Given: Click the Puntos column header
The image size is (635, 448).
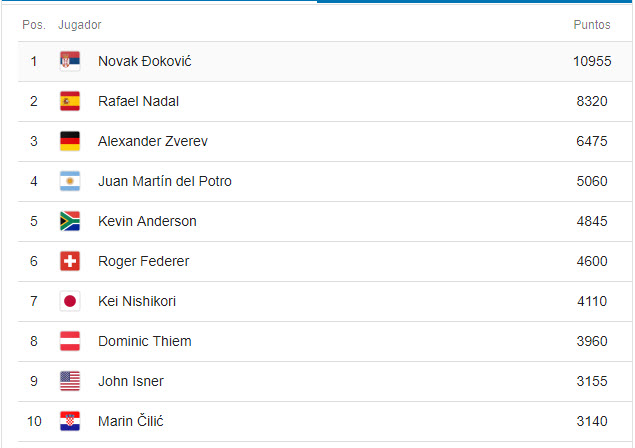Looking at the screenshot, I should coord(592,25).
